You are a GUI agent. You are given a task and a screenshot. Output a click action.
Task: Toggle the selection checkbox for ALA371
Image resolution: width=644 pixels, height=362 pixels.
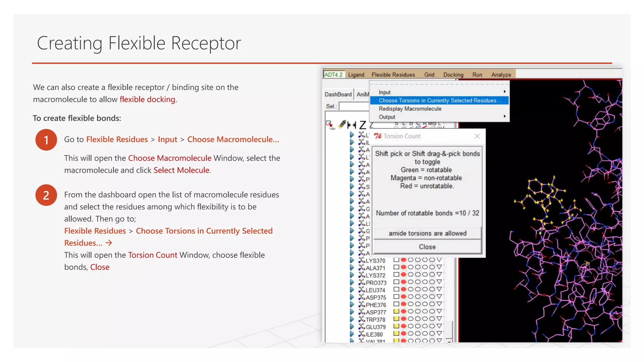tap(396, 267)
